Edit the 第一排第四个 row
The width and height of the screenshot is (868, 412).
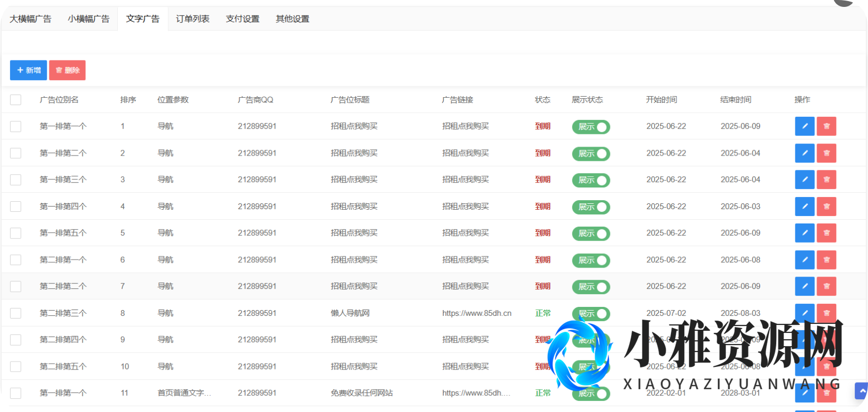pos(804,207)
